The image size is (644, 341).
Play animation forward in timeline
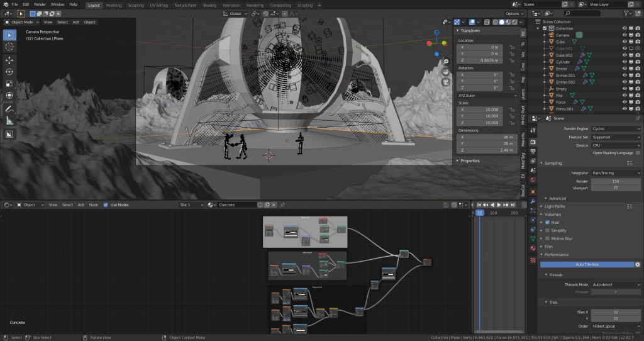click(x=499, y=204)
